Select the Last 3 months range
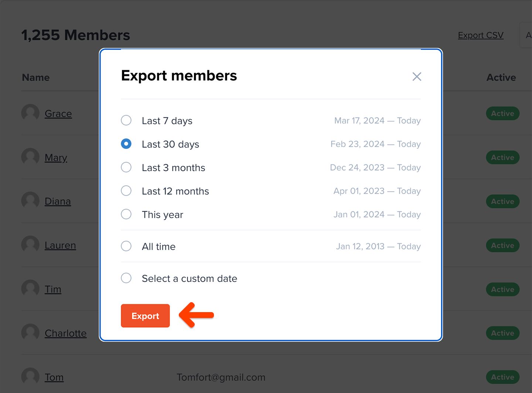This screenshot has width=532, height=393. [x=126, y=167]
